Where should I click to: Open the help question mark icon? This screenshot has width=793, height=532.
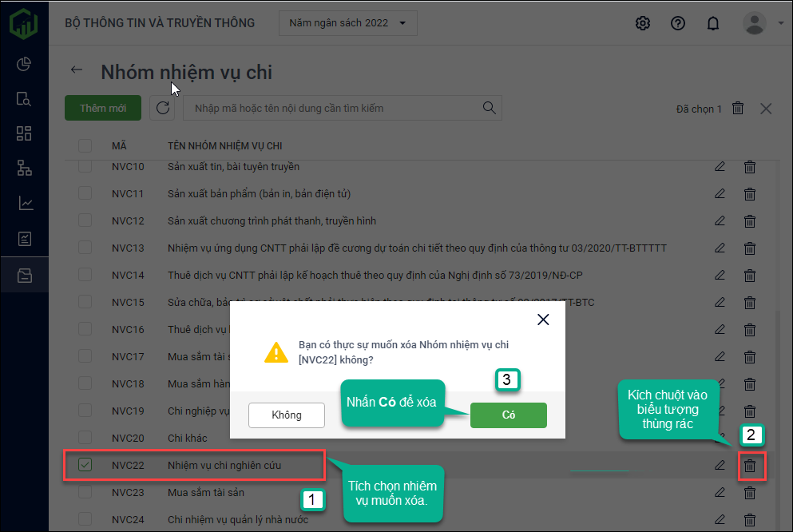pyautogui.click(x=678, y=23)
